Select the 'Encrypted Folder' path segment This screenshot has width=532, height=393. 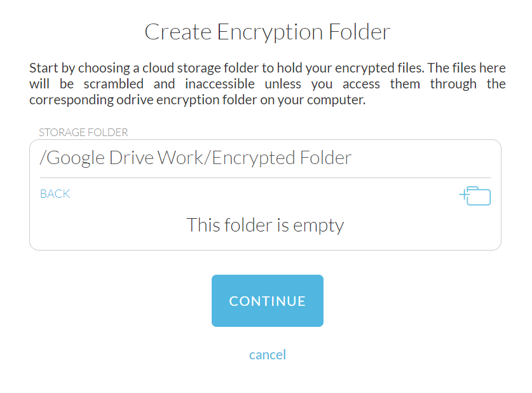[x=282, y=158]
